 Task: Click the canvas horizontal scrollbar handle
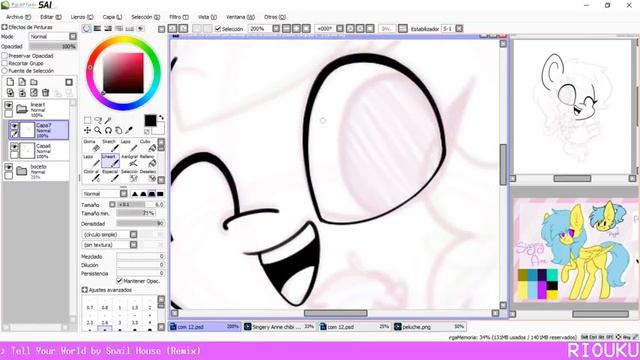pos(336,313)
